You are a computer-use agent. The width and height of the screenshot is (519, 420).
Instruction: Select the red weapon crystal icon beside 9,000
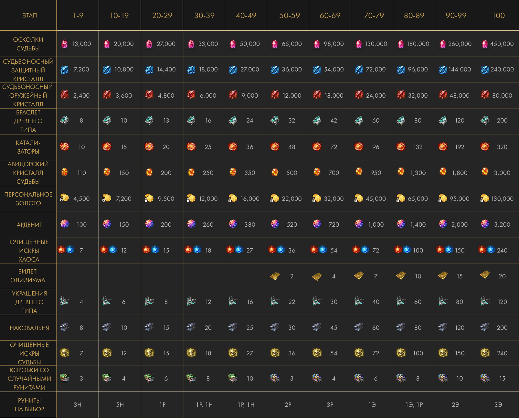(x=233, y=95)
